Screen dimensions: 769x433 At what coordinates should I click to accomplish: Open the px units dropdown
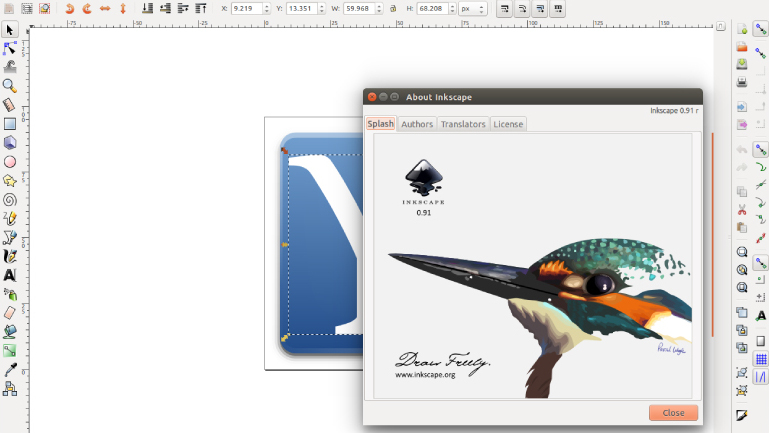pos(473,9)
